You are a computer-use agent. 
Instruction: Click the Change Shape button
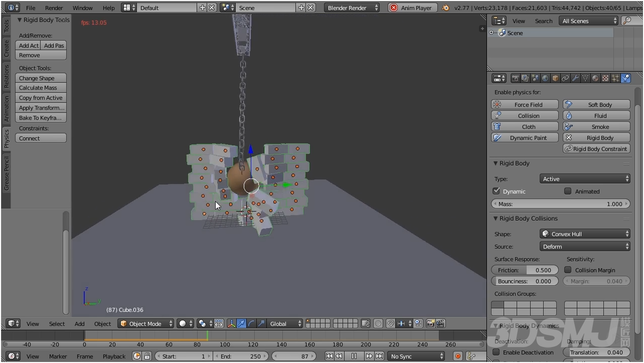tap(41, 78)
